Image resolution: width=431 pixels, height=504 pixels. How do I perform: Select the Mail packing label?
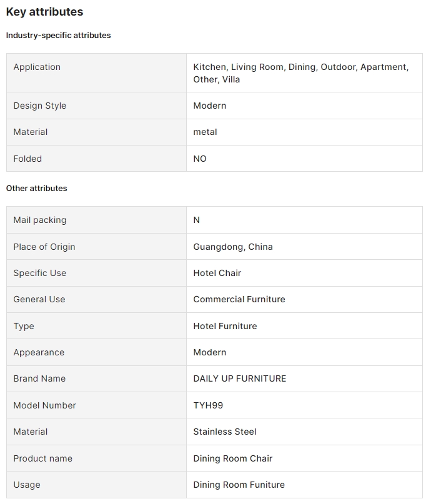pos(39,220)
